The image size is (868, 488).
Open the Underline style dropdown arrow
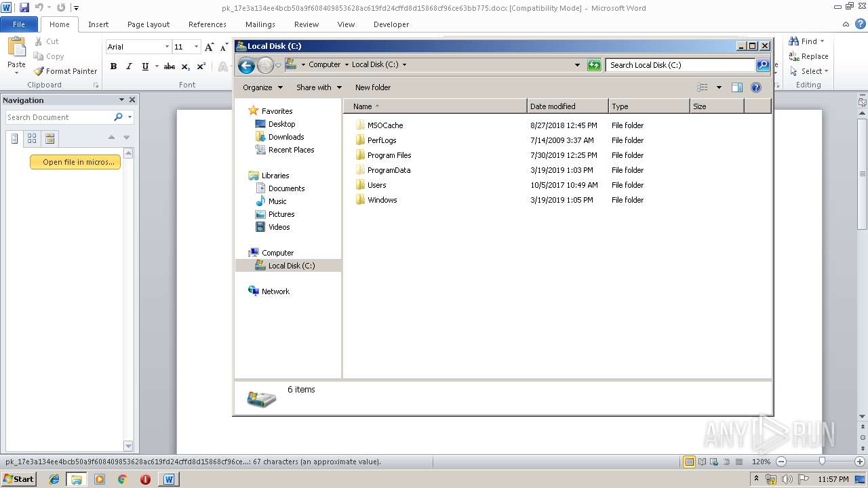point(157,66)
